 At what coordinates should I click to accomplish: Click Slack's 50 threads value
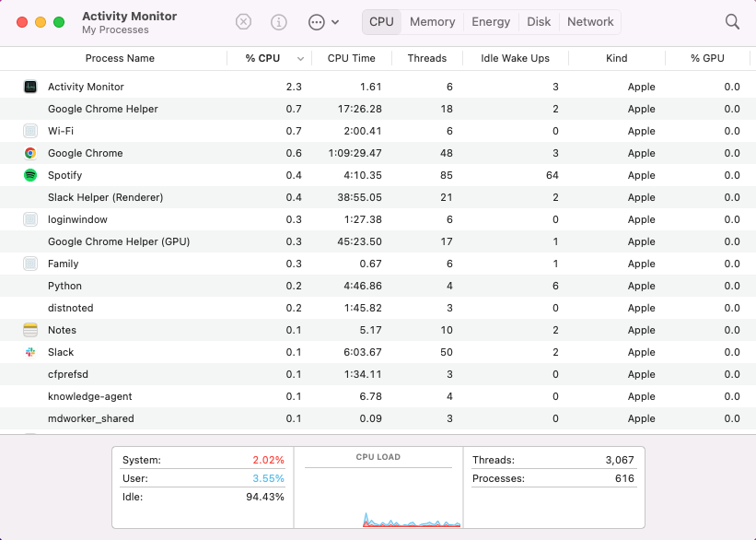[x=447, y=352]
